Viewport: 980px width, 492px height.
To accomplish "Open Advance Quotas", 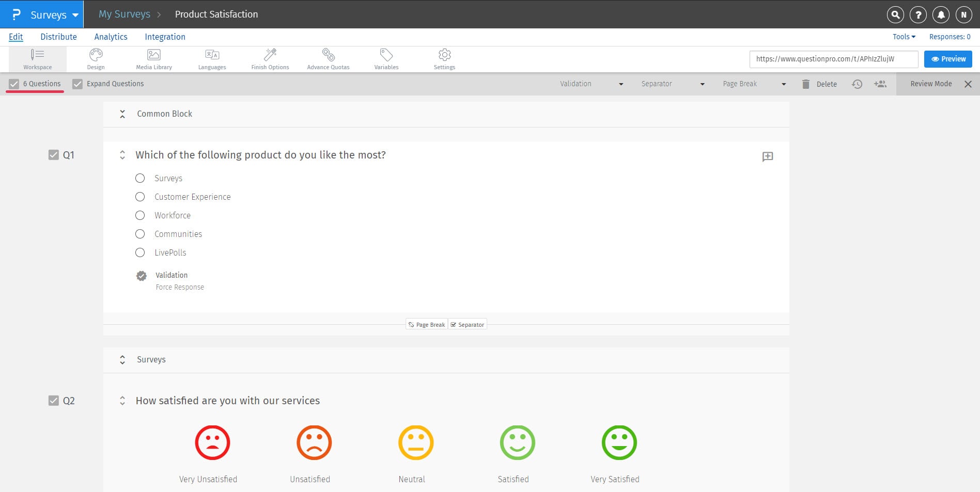I will pyautogui.click(x=328, y=58).
